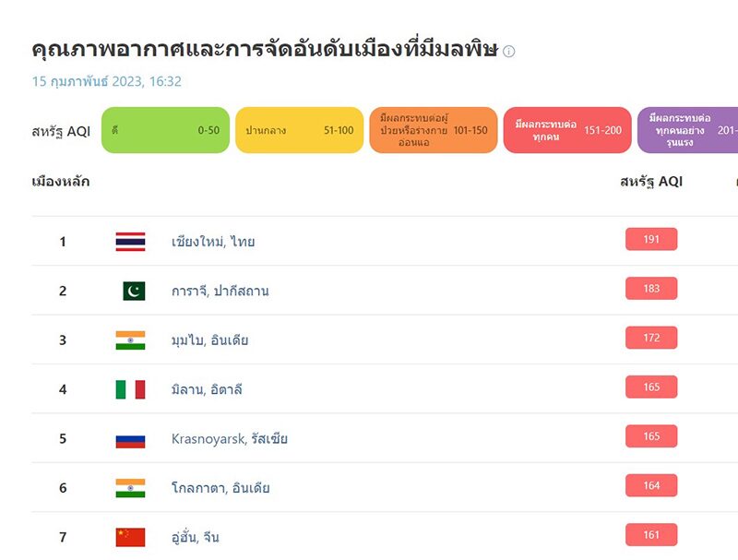Click the India flag beside มุมไบ
Viewport: 738px width, 560px height.
coord(130,340)
